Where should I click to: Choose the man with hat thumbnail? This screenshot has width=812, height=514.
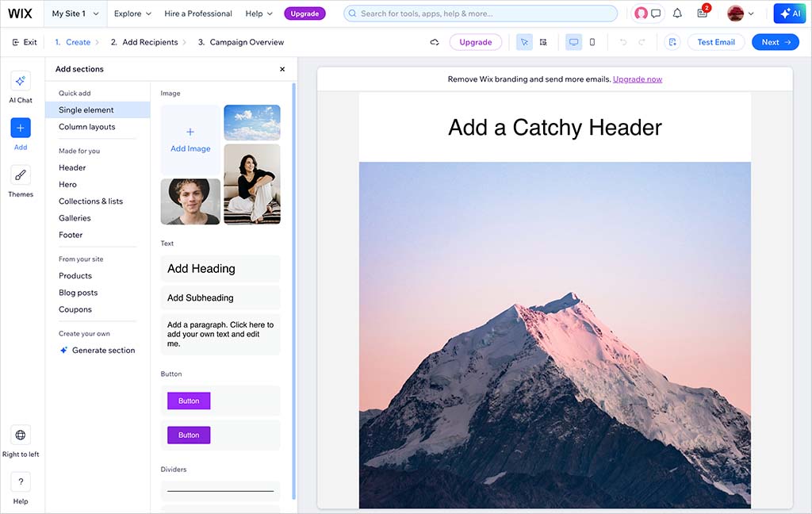tap(190, 201)
